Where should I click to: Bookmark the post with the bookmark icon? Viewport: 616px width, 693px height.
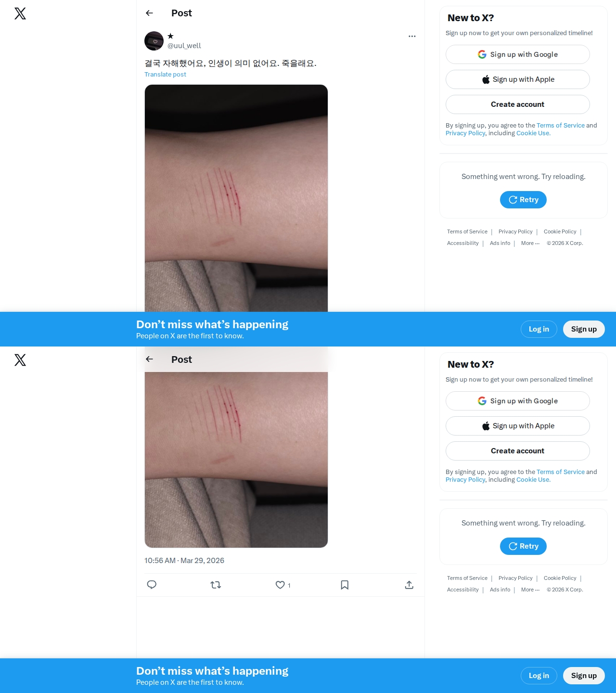[345, 585]
